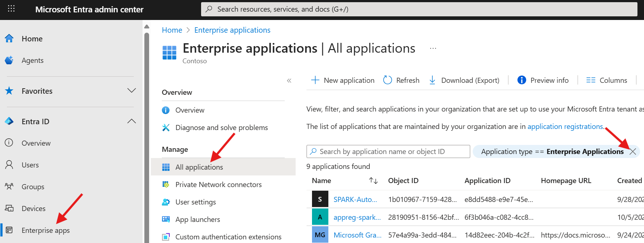Click the Home icon in sidebar
644x243 pixels.
pyautogui.click(x=9, y=39)
